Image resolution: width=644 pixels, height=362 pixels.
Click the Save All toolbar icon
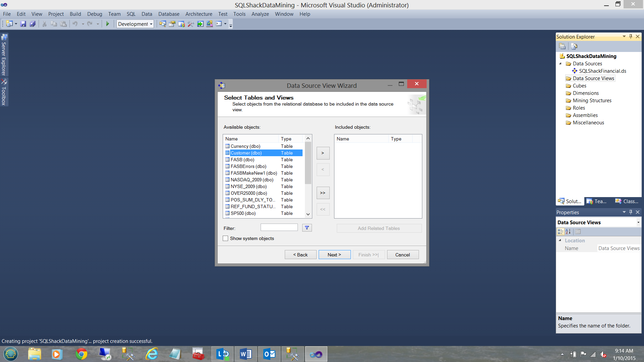[x=33, y=24]
